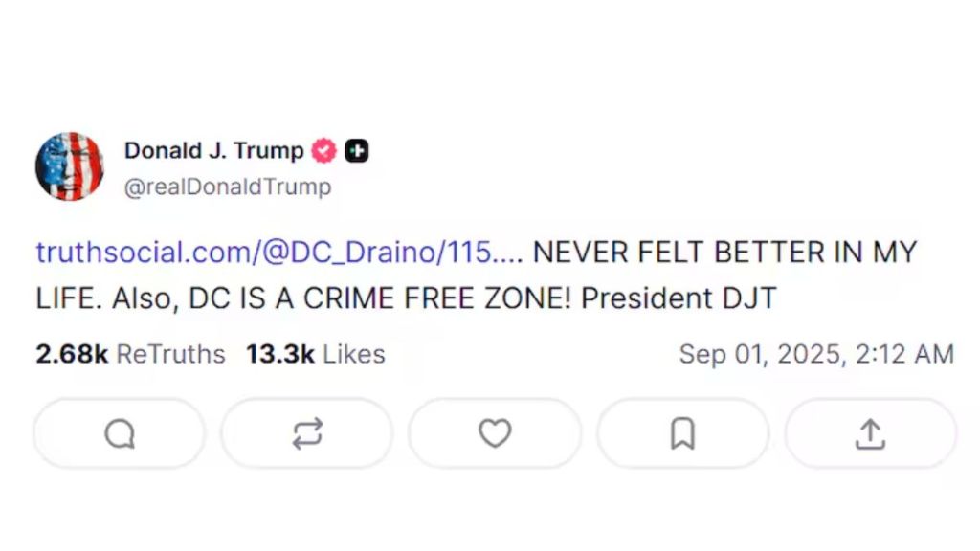980x551 pixels.
Task: Select the word "Likes" under the post
Action: click(x=353, y=354)
